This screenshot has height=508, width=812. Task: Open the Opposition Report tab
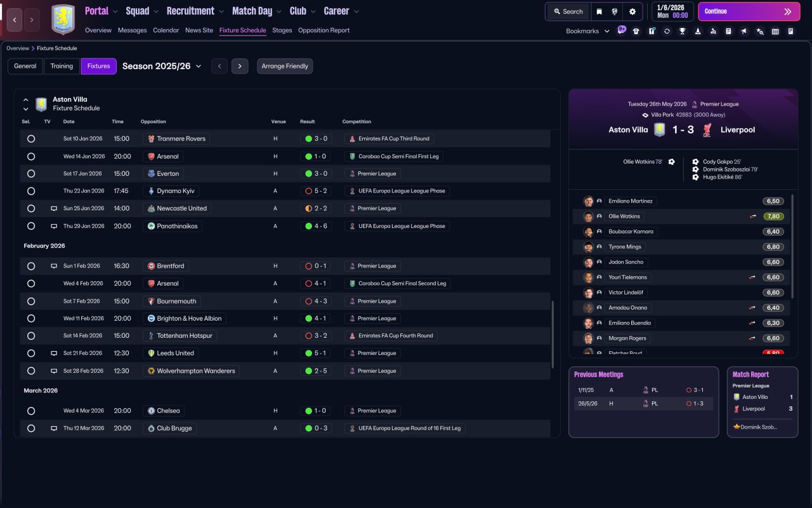(324, 30)
